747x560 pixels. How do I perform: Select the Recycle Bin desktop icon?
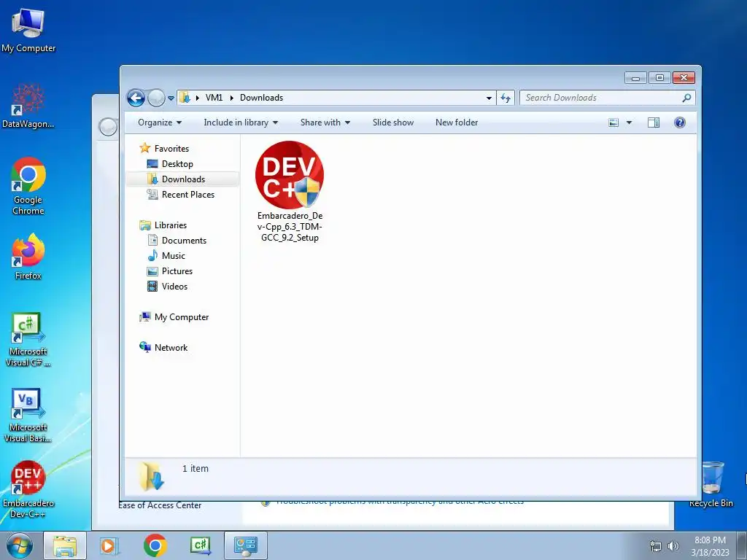[711, 485]
